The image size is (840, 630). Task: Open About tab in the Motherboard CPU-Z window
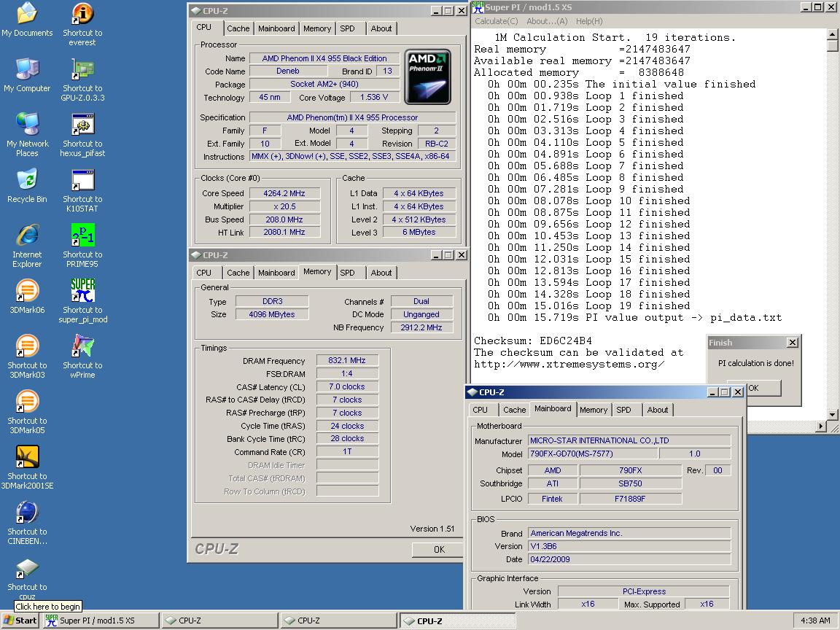click(x=657, y=410)
